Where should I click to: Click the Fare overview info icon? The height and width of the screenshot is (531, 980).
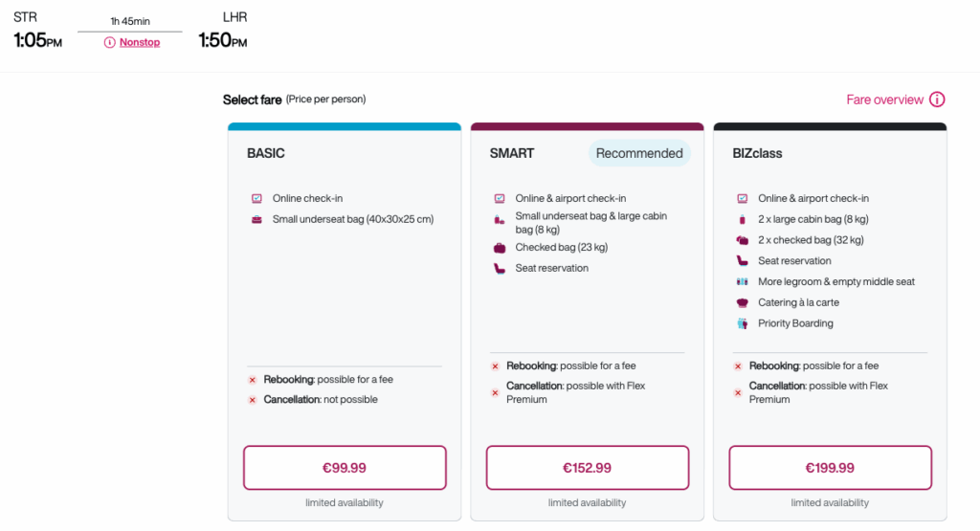(937, 100)
